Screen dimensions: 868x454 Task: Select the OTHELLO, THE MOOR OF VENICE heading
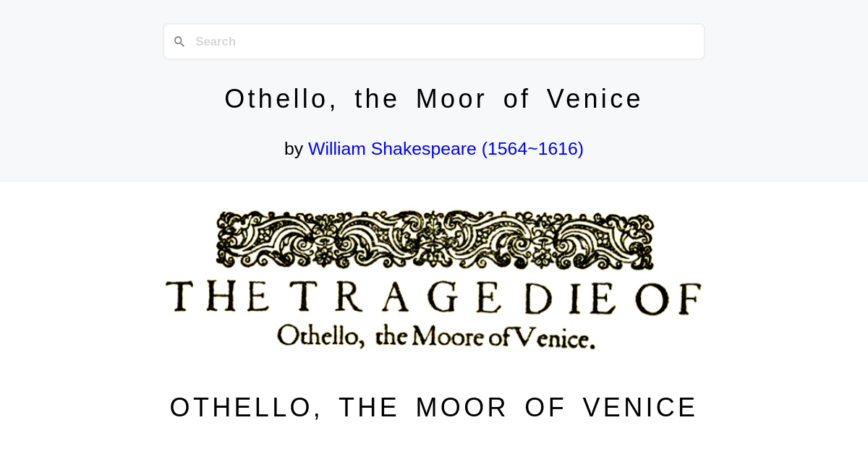433,407
